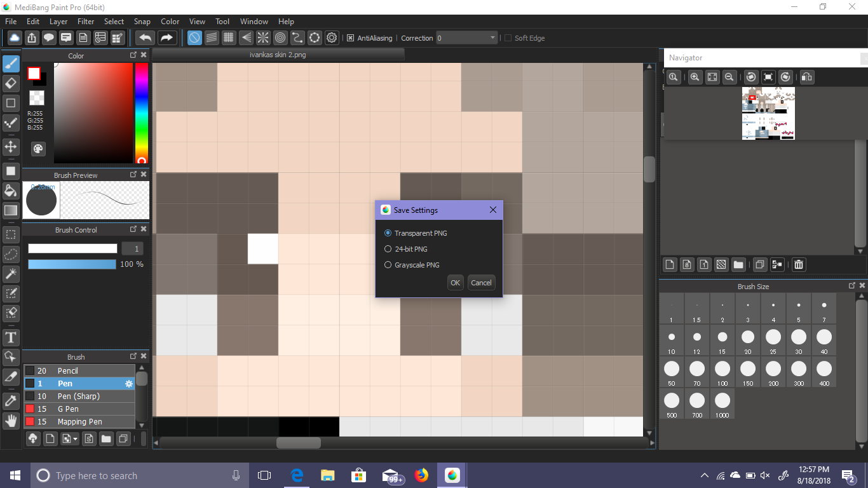Open the Filter menu

point(86,22)
